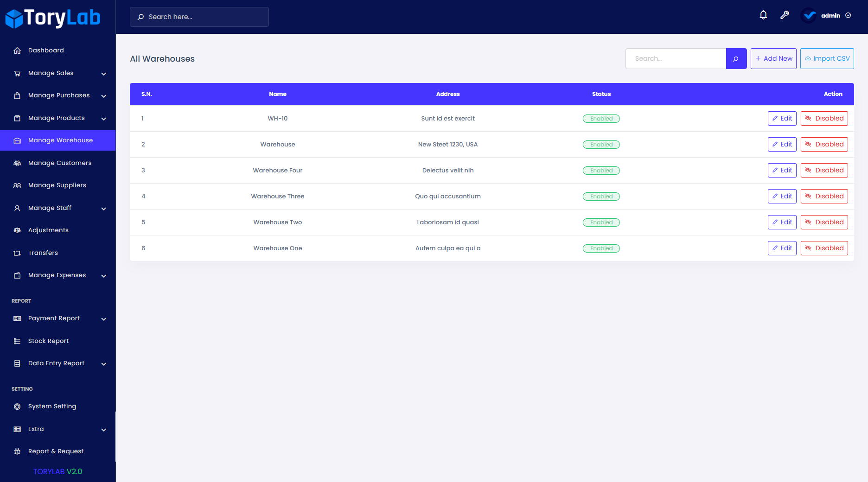The image size is (868, 482).
Task: Open the Dashboard from sidebar
Action: 46,50
